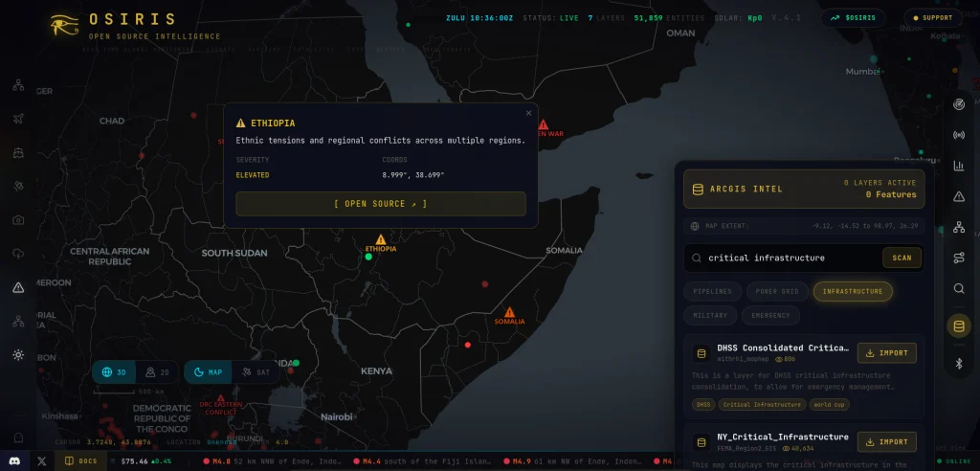This screenshot has height=471, width=980.
Task: Open the X social icon in bottom bar
Action: coord(42,461)
